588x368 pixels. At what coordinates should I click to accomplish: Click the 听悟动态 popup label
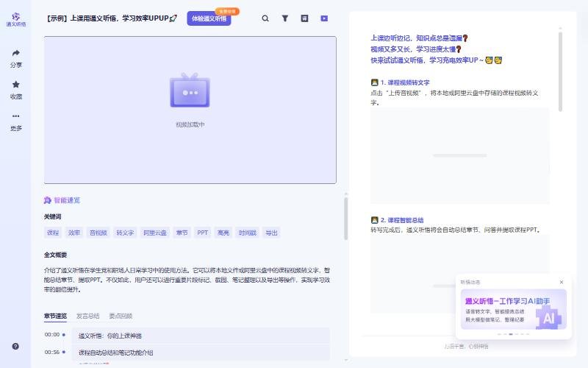[470, 282]
